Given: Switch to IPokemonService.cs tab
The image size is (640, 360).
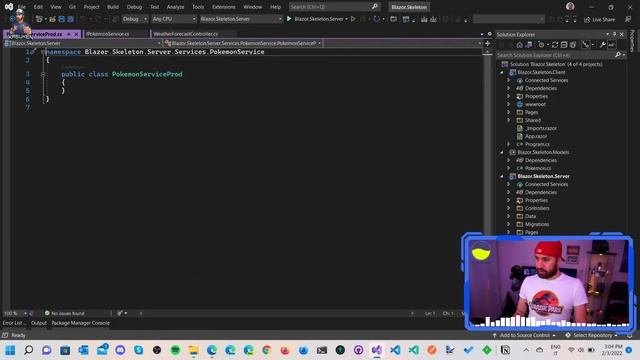Looking at the screenshot, I should (108, 34).
